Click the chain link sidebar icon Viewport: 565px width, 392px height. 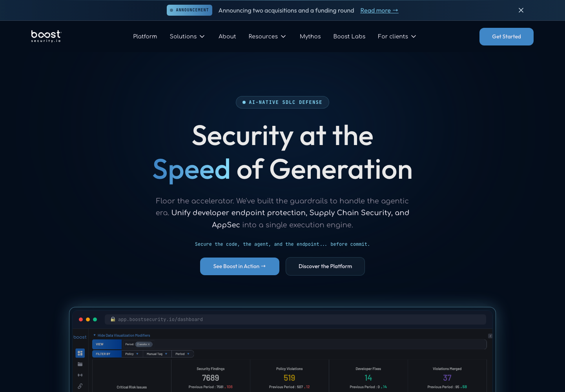pyautogui.click(x=80, y=386)
